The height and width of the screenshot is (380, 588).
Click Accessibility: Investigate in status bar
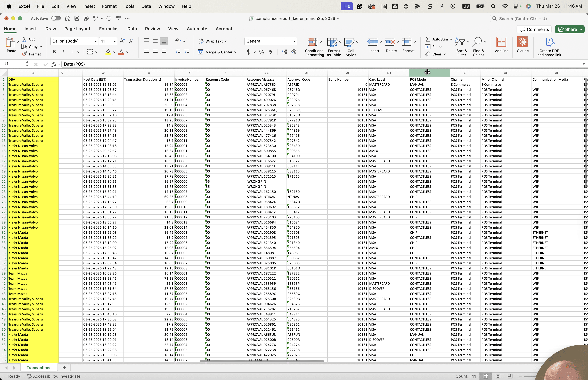tap(54, 376)
